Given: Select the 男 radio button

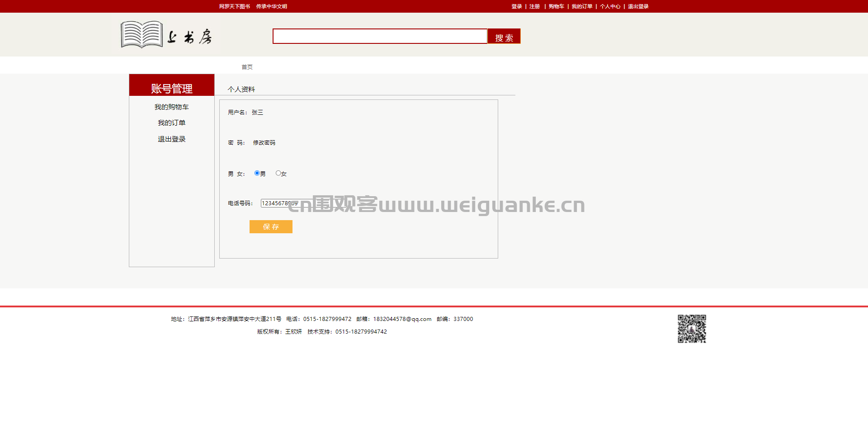Looking at the screenshot, I should (257, 173).
